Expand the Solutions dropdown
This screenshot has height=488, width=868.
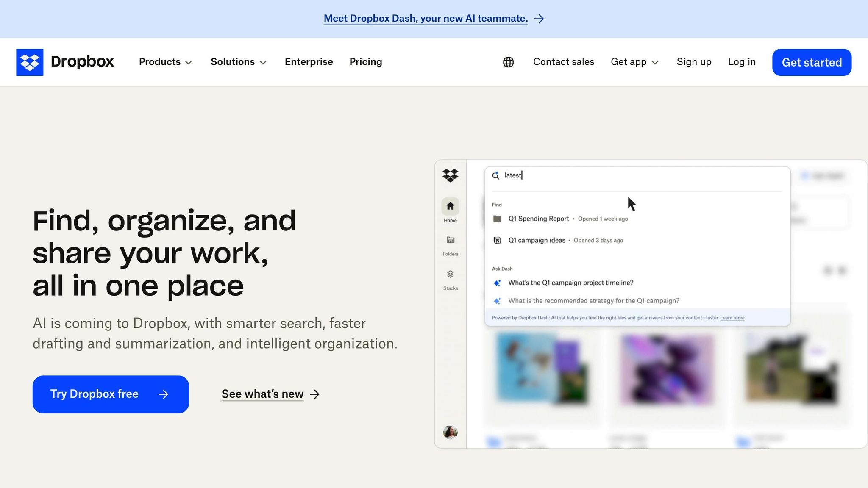point(238,62)
